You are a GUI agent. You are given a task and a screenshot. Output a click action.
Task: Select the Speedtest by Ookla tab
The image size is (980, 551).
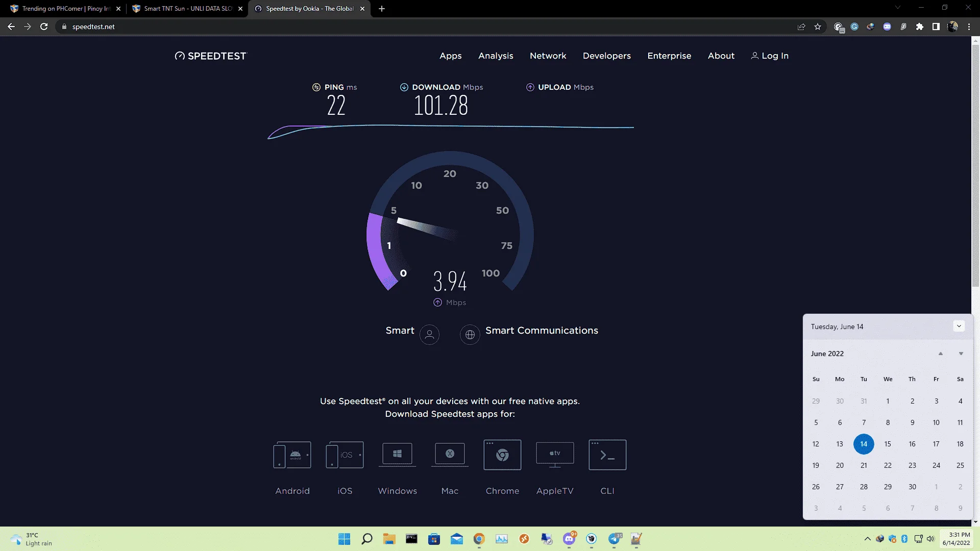click(309, 9)
